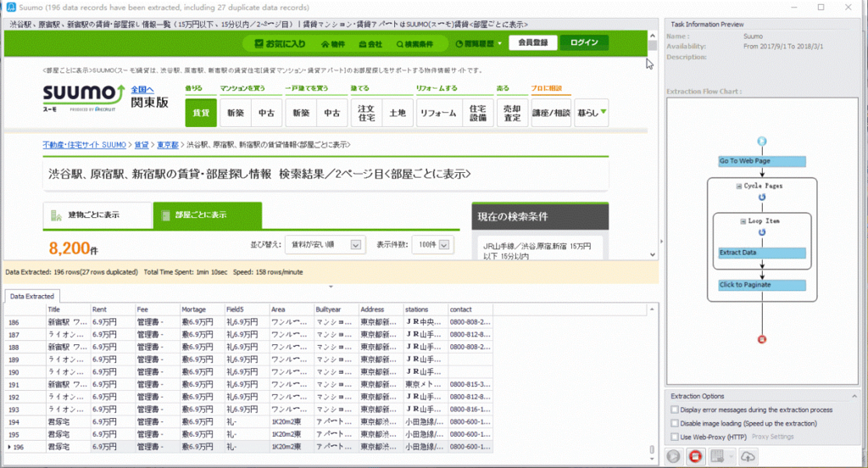Open the リフォーム navigation tab

click(x=438, y=113)
